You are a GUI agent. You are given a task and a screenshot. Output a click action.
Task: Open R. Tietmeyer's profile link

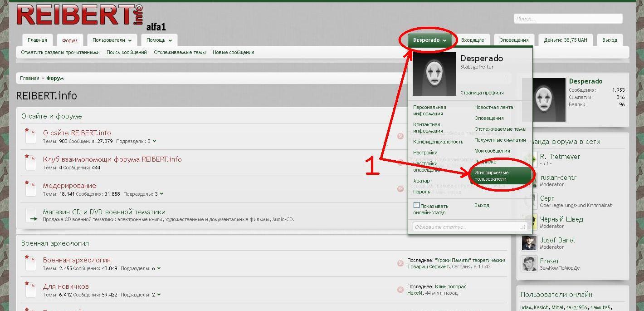coord(560,157)
